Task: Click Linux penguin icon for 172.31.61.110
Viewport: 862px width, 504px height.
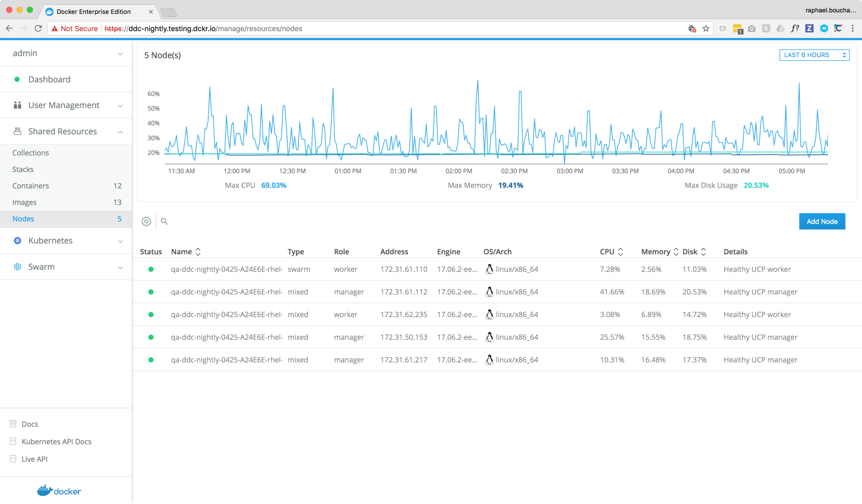Action: pos(489,269)
